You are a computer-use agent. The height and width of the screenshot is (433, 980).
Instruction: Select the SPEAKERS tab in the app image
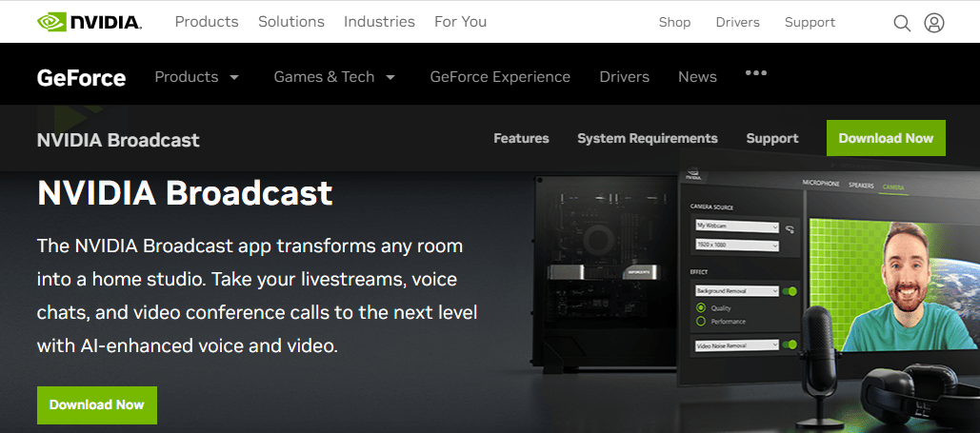point(861,186)
